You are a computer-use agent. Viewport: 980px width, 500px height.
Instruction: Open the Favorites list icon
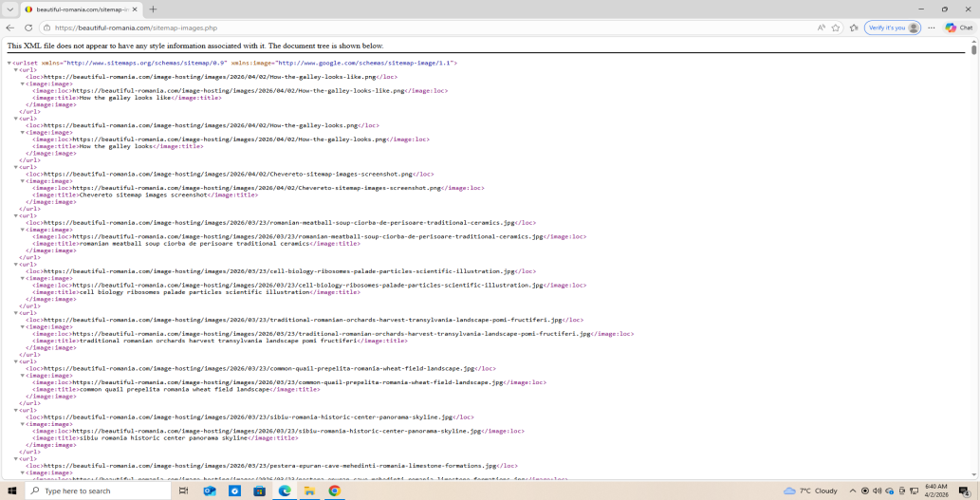pyautogui.click(x=854, y=28)
